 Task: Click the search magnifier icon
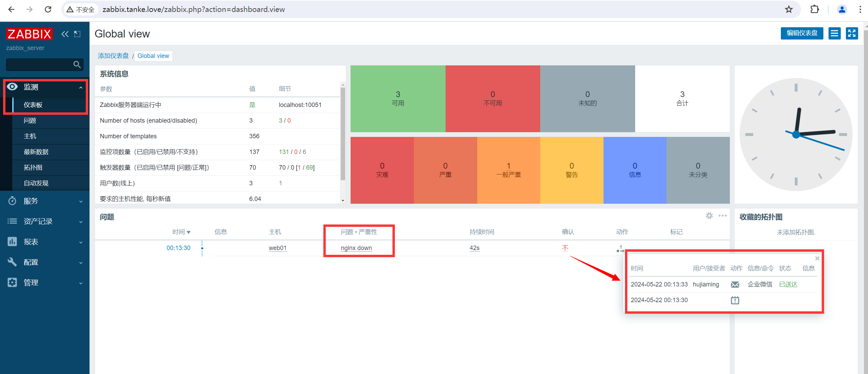point(77,64)
